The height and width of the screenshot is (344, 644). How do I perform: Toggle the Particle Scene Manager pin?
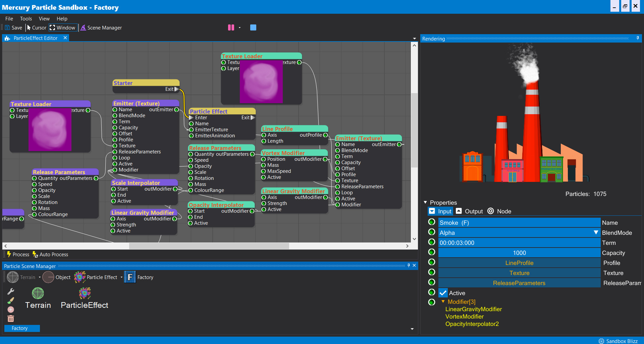pos(408,265)
